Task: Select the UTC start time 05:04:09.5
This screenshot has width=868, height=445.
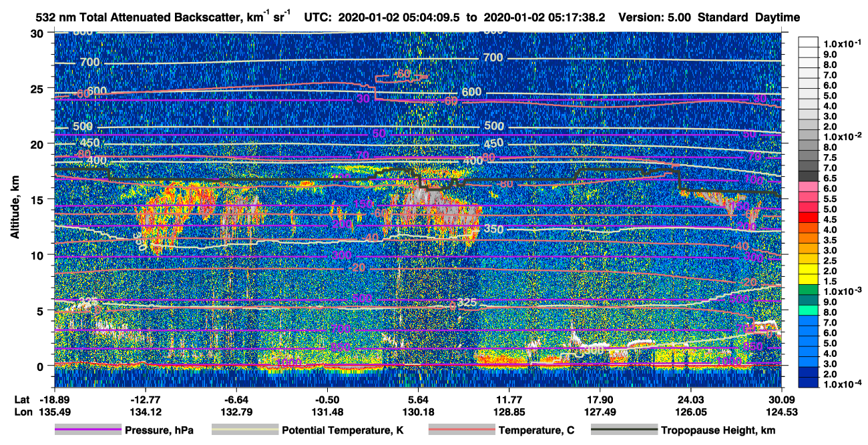Action: (x=432, y=17)
